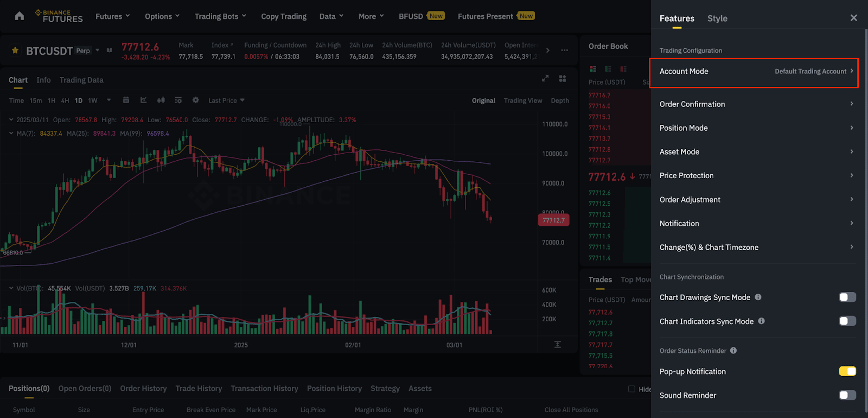Viewport: 868px width, 418px height.
Task: Switch to the Info tab
Action: (43, 80)
